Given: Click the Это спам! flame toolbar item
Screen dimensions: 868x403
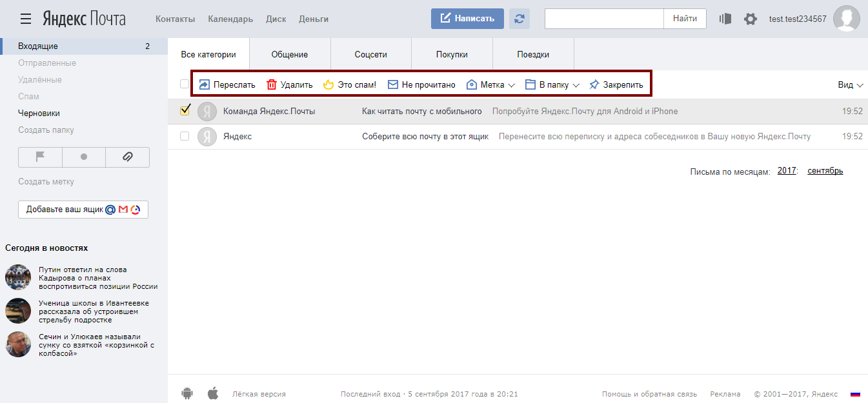Looking at the screenshot, I should pos(350,84).
